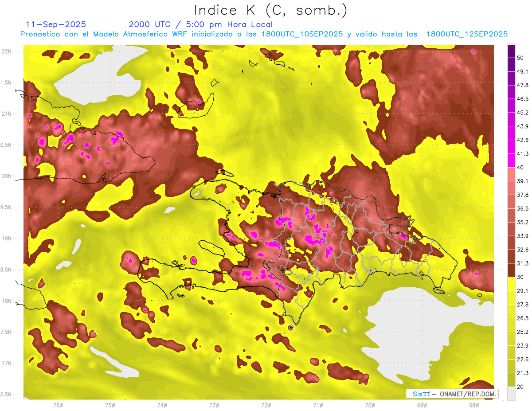Image resolution: width=532 pixels, height=411 pixels.
Task: Click the "Indice K (C, somb.)" map title
Action: (x=270, y=10)
